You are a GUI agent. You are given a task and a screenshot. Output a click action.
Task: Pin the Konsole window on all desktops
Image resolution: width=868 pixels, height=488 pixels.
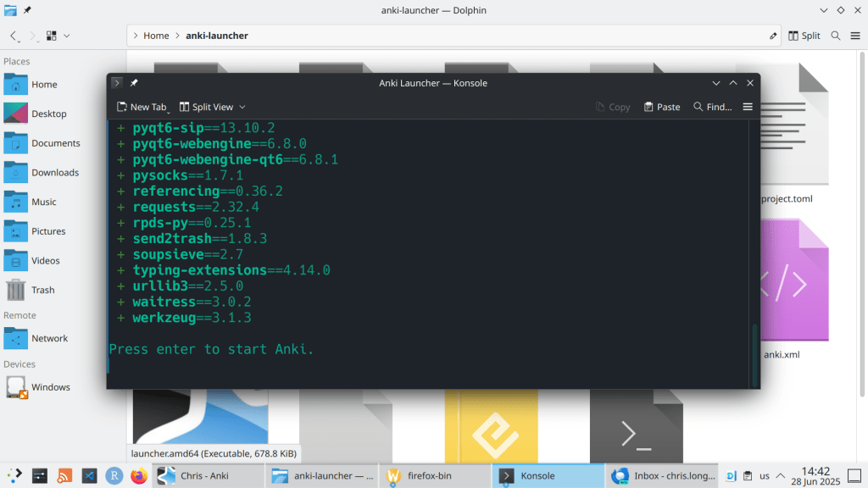click(x=134, y=83)
